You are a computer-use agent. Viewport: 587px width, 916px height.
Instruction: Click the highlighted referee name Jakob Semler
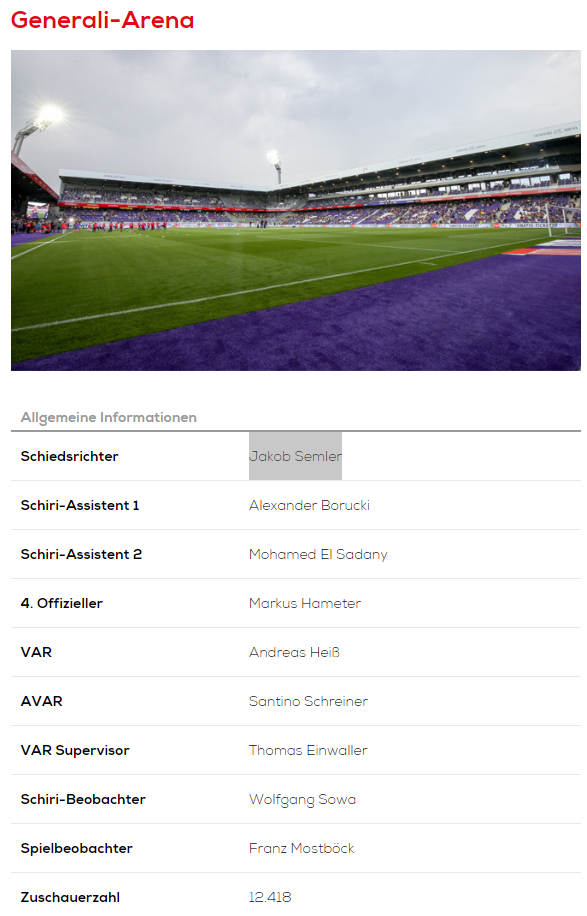coord(296,456)
